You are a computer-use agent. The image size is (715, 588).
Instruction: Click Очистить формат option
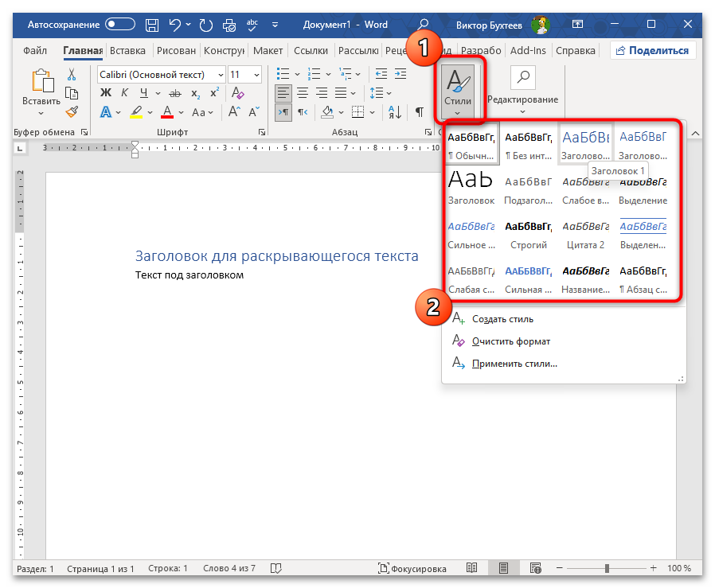coord(510,341)
